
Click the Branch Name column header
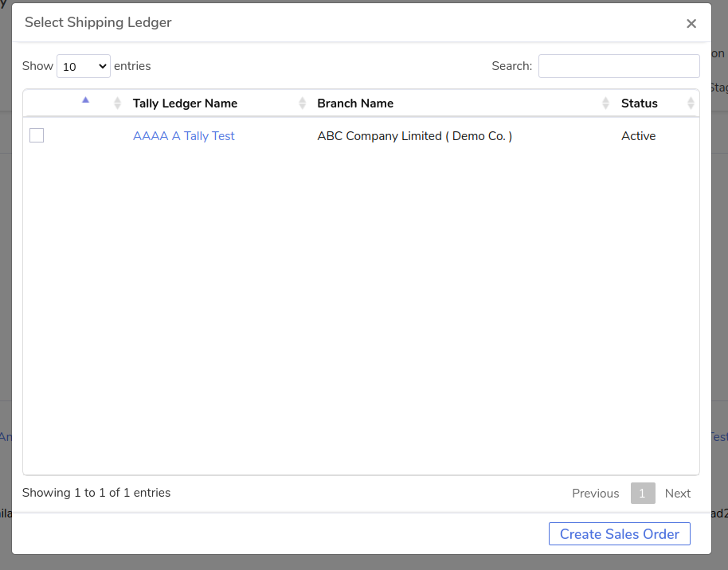click(x=355, y=103)
